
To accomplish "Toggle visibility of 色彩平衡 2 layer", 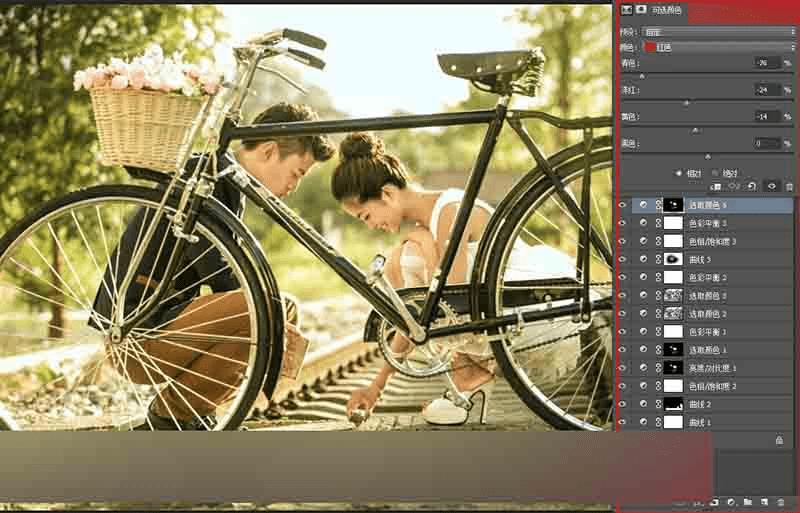I will [622, 277].
